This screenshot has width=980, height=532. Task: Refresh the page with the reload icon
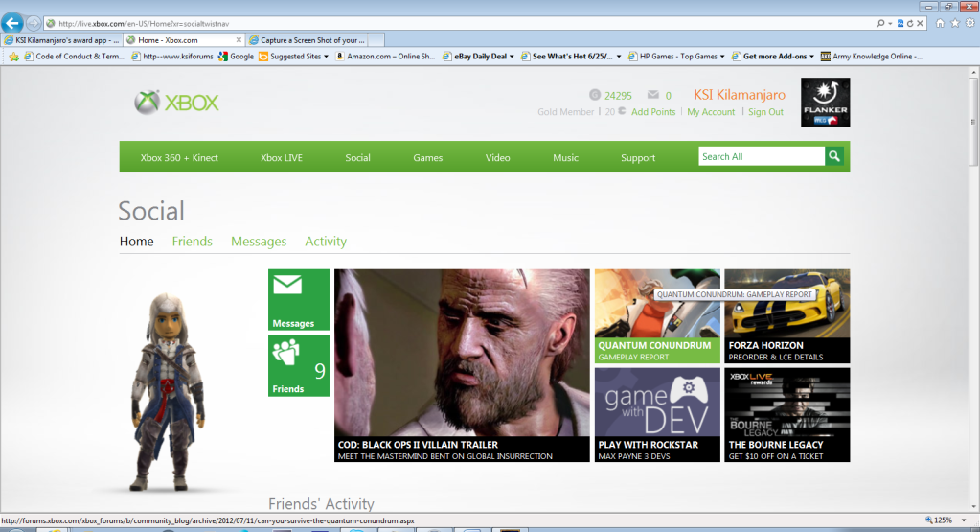tap(910, 24)
